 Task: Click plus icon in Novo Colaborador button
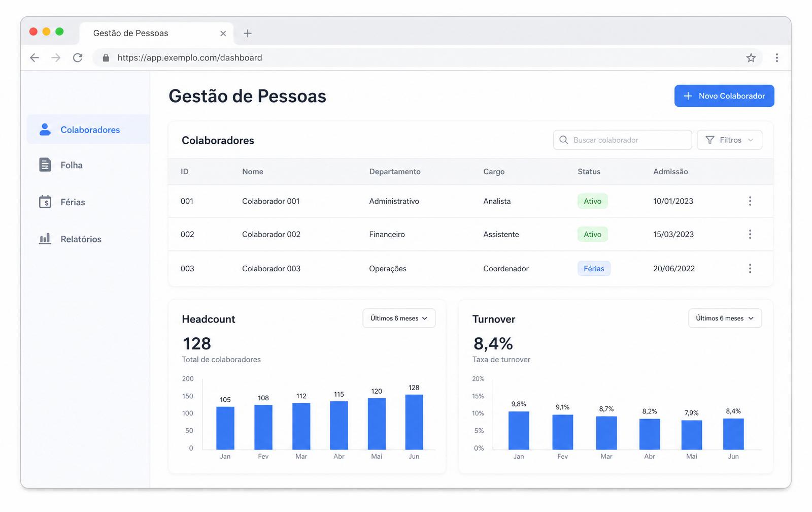[688, 96]
